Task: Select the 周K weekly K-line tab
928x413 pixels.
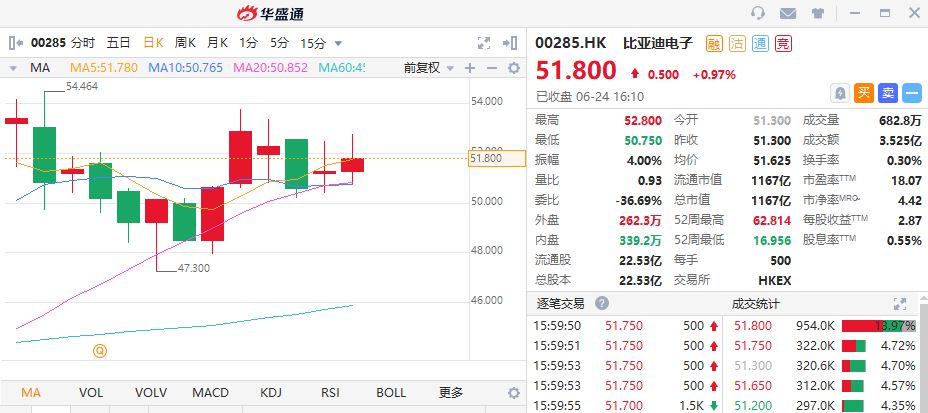Action: [x=185, y=43]
